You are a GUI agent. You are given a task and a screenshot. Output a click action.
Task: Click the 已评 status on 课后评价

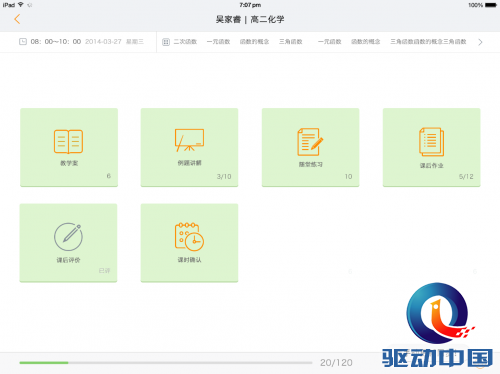pyautogui.click(x=104, y=271)
